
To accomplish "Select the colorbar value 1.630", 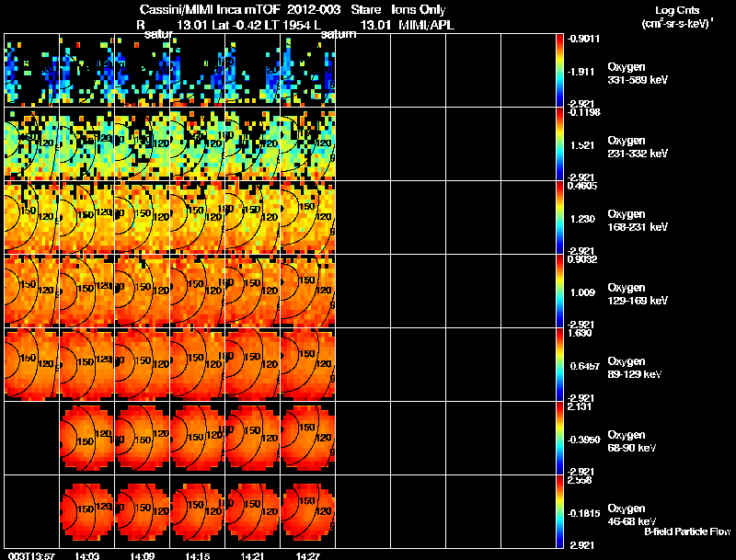I will [x=581, y=333].
